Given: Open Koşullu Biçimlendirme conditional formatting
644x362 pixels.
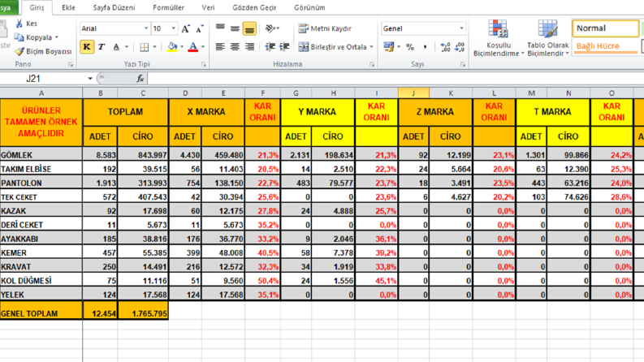Looking at the screenshot, I should pyautogui.click(x=499, y=38).
